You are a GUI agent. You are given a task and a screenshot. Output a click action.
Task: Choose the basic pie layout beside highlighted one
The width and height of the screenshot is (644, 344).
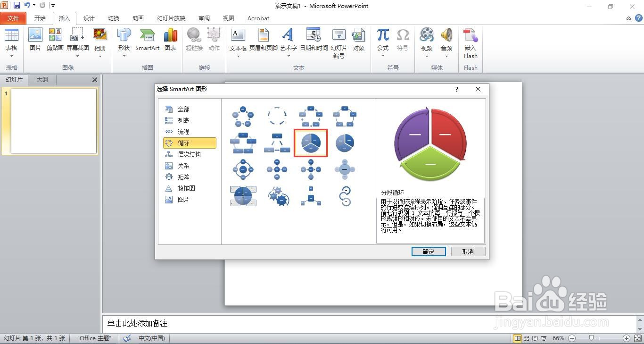point(345,143)
